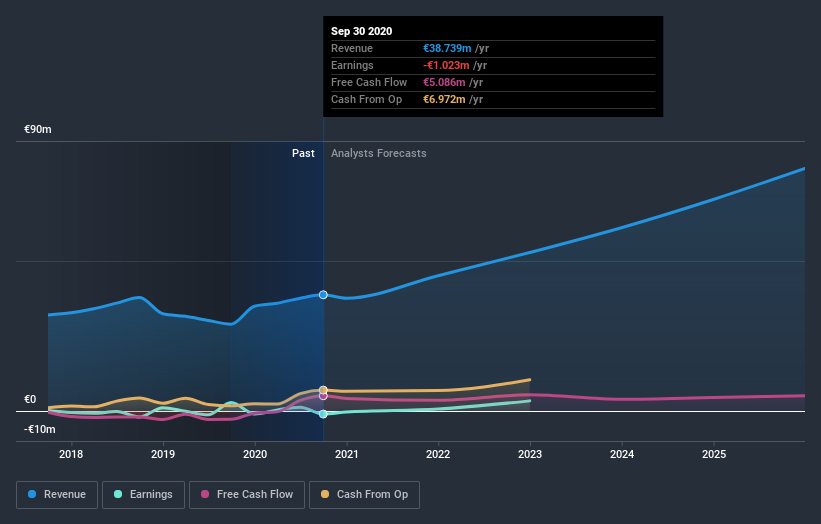Toggle the Cash From Op legend button
821x524 pixels.
[364, 495]
